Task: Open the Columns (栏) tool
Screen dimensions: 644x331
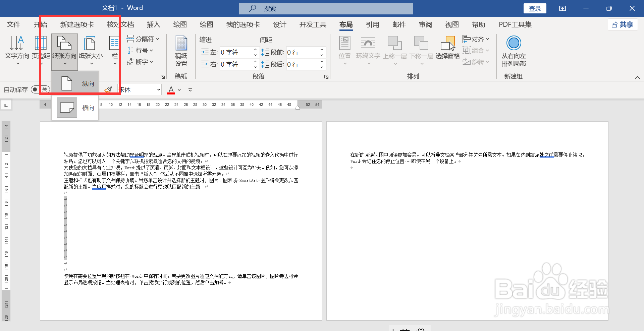Action: point(115,50)
